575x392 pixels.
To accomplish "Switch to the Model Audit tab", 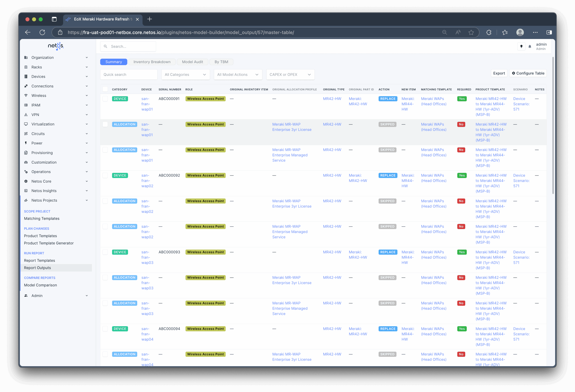I will click(192, 62).
